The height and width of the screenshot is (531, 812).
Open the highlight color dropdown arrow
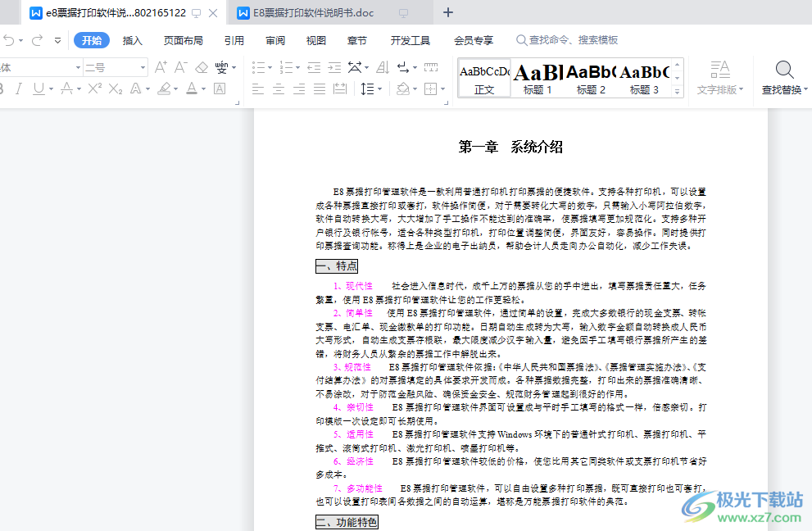click(176, 89)
